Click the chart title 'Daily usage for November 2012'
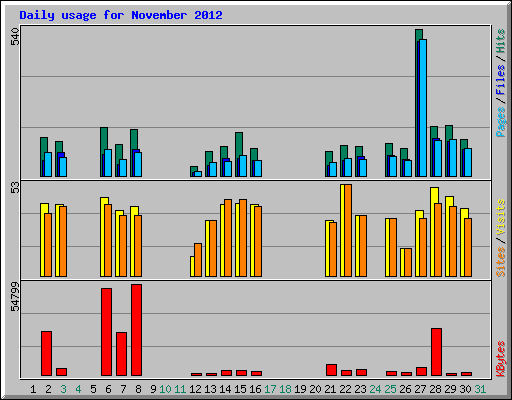Image resolution: width=512 pixels, height=400 pixels. 121,15
